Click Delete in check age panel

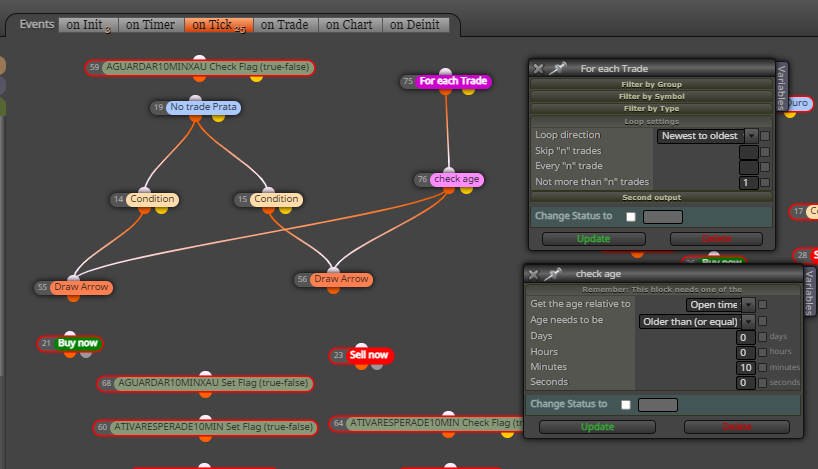pos(737,427)
